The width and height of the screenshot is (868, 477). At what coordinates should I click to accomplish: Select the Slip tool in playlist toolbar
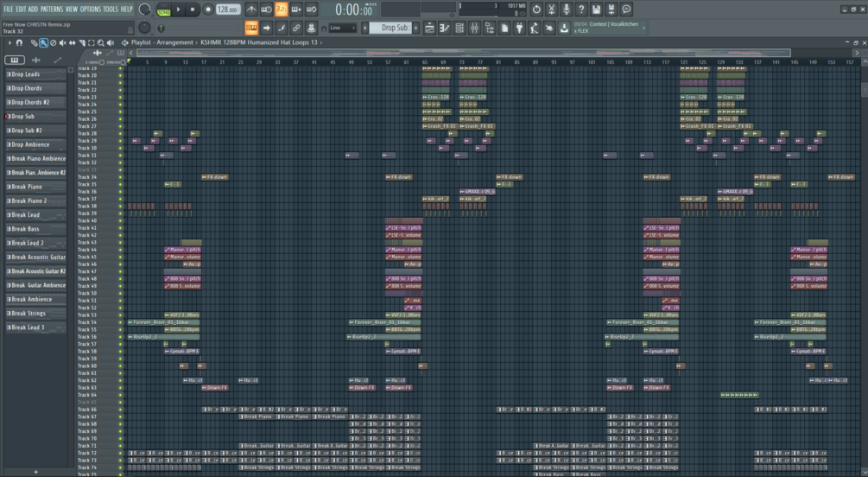72,42
